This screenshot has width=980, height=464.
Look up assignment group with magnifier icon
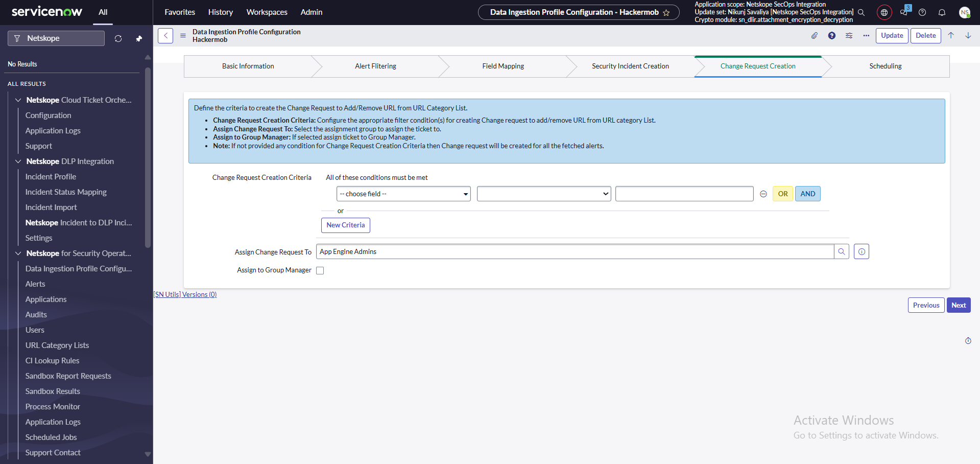(842, 251)
